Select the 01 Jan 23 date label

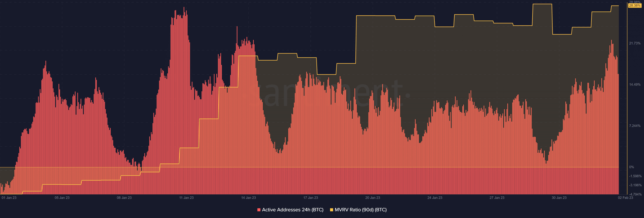pyautogui.click(x=9, y=198)
